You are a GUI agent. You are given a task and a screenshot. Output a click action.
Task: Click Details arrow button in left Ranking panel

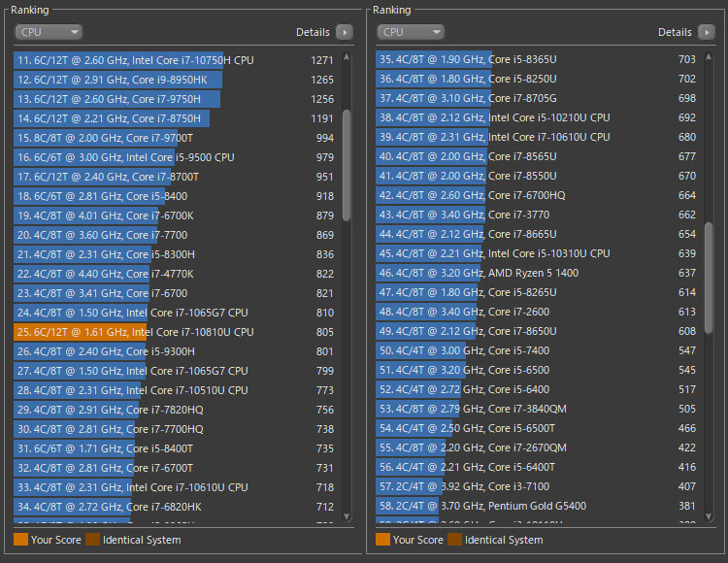tap(345, 32)
